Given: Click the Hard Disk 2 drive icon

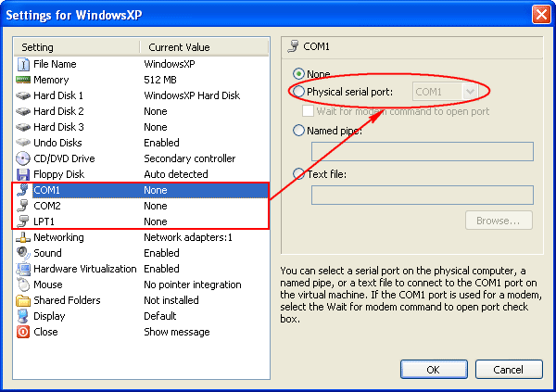Looking at the screenshot, I should (x=23, y=111).
